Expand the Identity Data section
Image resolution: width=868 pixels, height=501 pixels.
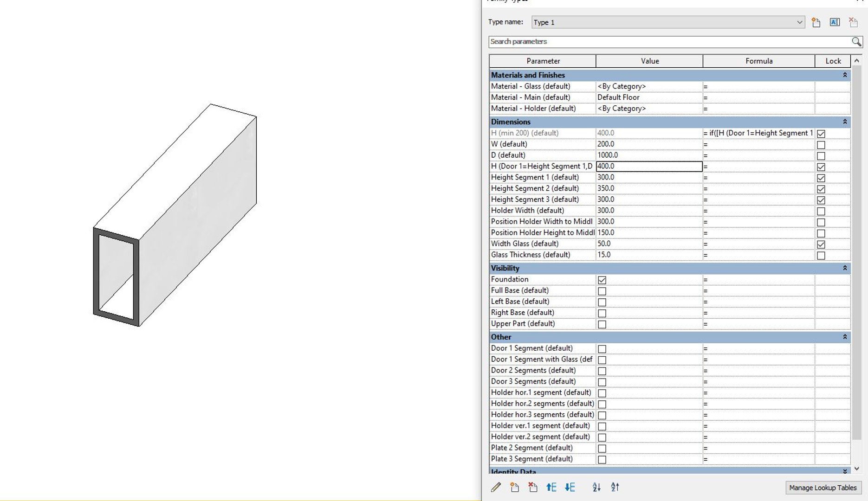(845, 471)
